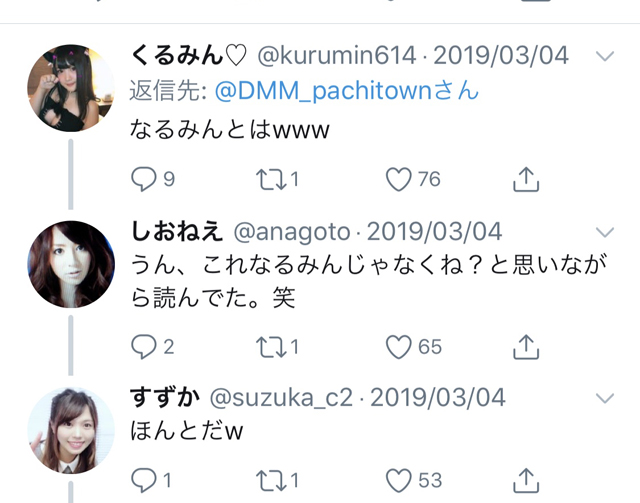Open options chevron on すずか's tweet
Image resolution: width=640 pixels, height=503 pixels.
pyautogui.click(x=605, y=398)
